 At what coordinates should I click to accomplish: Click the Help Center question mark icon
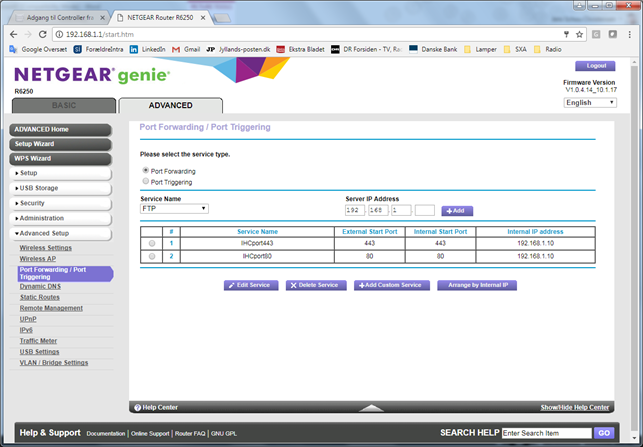[x=137, y=408]
